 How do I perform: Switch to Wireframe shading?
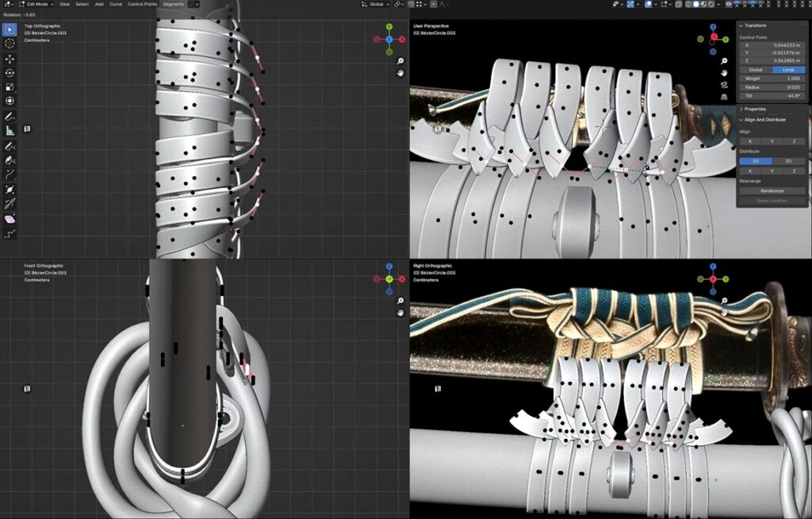(x=688, y=4)
